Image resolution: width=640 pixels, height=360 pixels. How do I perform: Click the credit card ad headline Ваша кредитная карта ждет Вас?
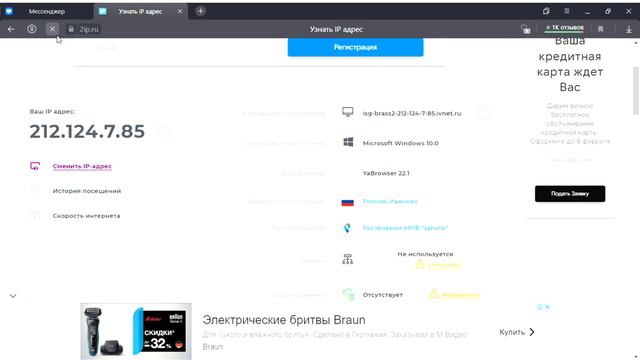pyautogui.click(x=570, y=64)
